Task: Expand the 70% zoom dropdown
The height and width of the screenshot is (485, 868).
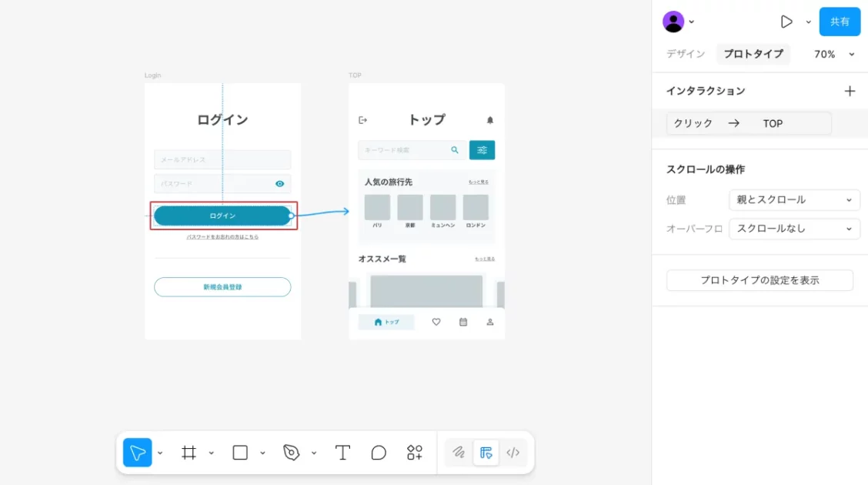Action: (x=834, y=54)
